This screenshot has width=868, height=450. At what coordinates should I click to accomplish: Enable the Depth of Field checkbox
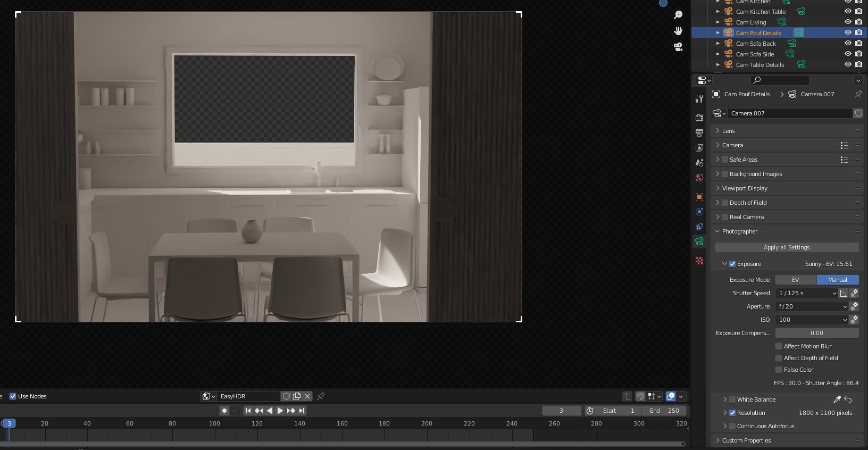[x=725, y=203]
